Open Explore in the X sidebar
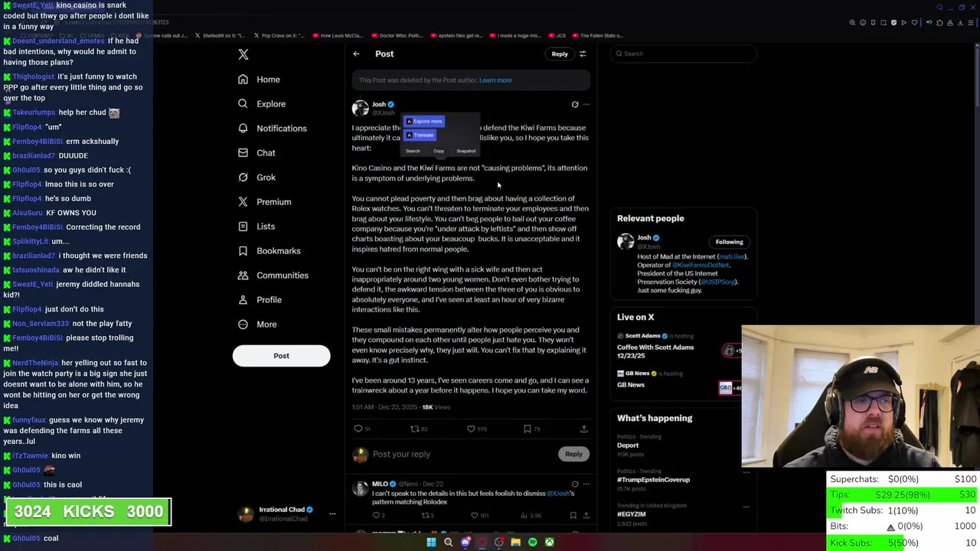Viewport: 980px width, 551px height. click(261, 104)
